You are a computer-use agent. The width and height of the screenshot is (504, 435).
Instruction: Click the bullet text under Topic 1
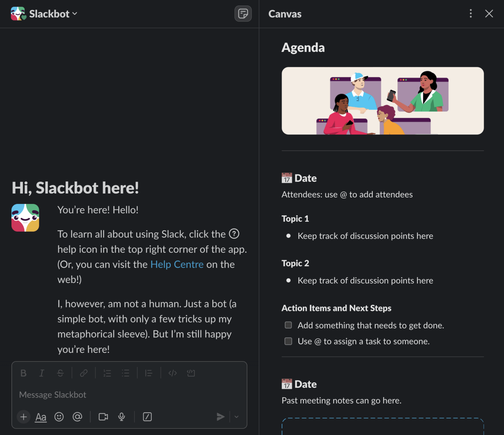click(365, 236)
